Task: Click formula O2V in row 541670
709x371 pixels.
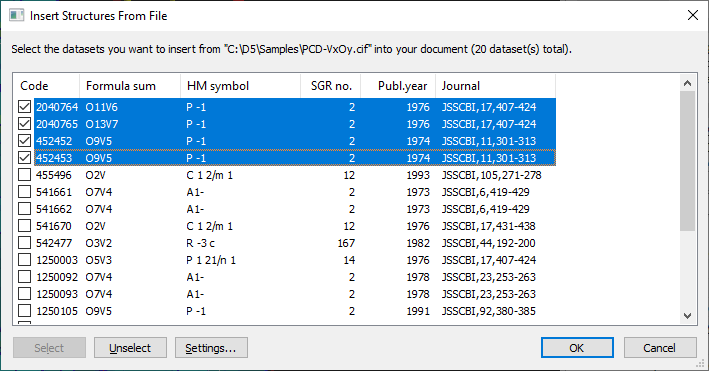Action: point(95,226)
